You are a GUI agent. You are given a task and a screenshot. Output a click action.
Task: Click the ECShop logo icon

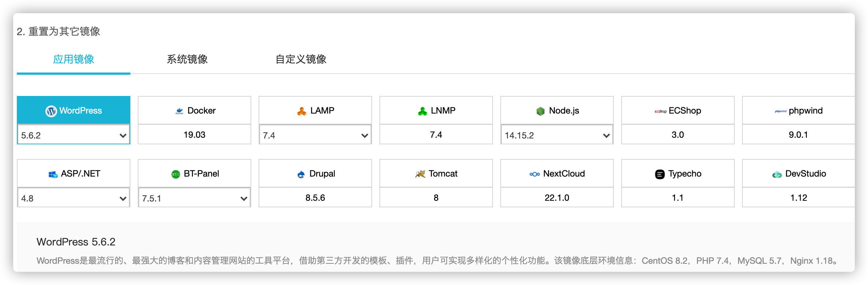tap(660, 111)
